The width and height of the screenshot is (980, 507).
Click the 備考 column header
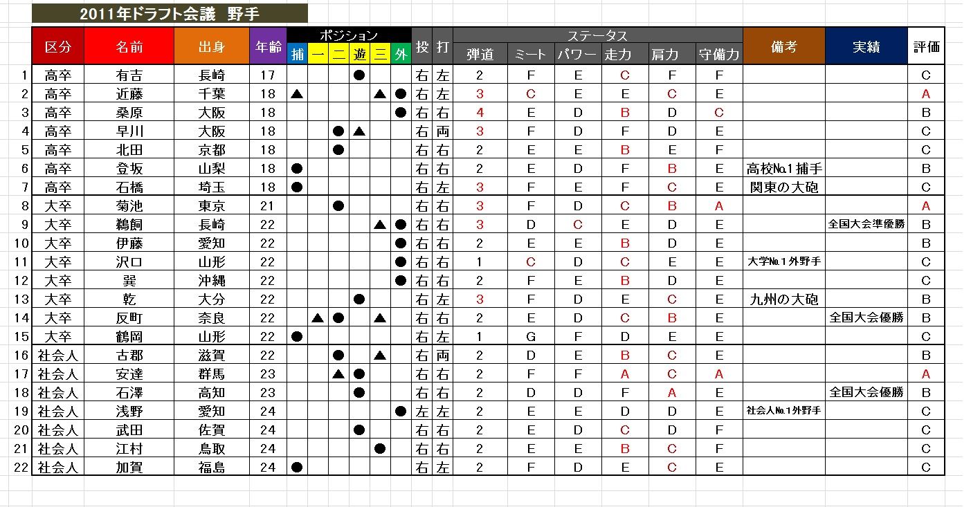click(x=783, y=46)
